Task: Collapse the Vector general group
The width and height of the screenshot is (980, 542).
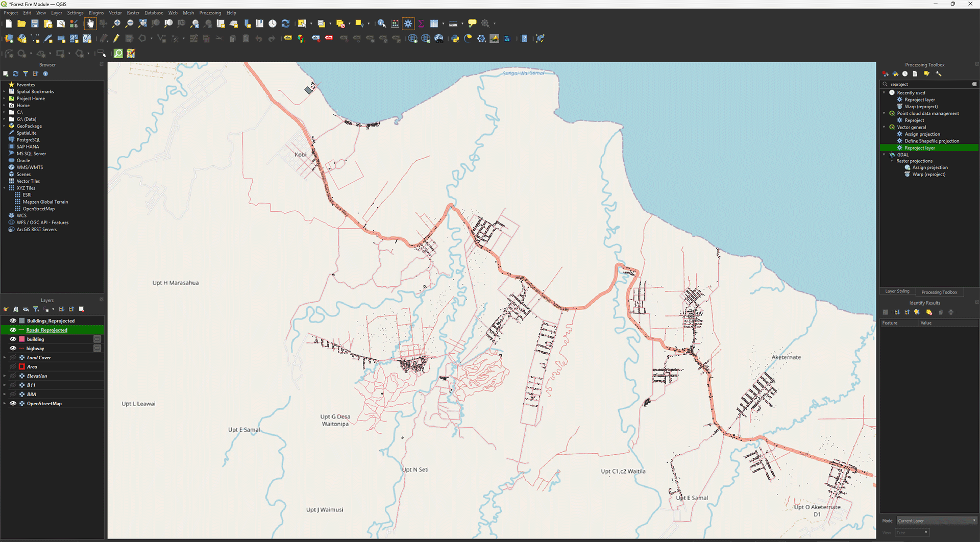Action: 884,127
